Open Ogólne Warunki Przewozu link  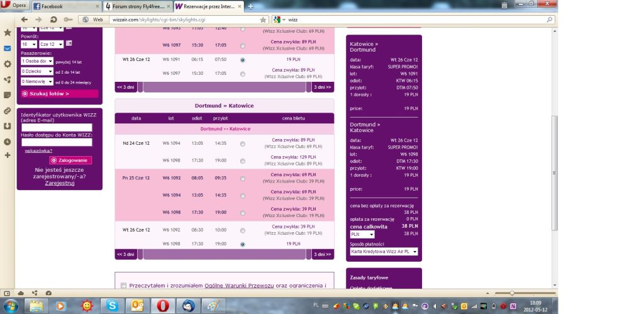pos(239,286)
